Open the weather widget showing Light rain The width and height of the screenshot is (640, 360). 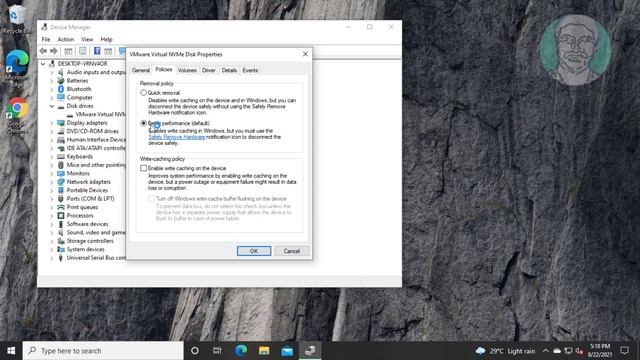(505, 351)
